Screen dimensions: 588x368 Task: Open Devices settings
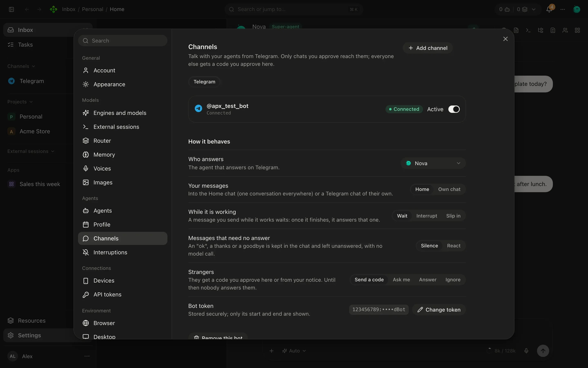[x=123, y=281]
